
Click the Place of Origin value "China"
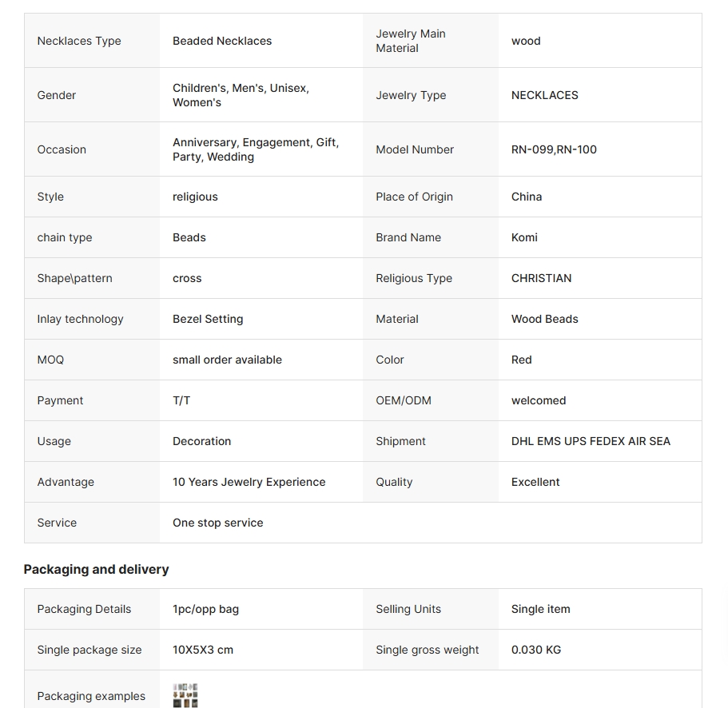tap(527, 197)
